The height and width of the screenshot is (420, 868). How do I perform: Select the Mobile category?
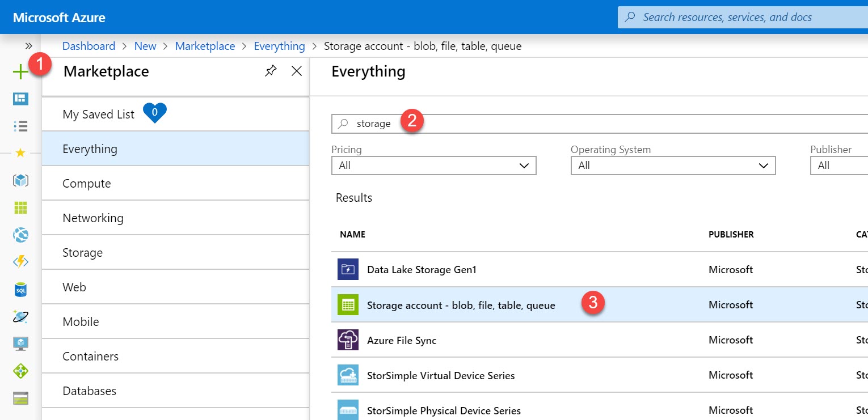(175, 321)
